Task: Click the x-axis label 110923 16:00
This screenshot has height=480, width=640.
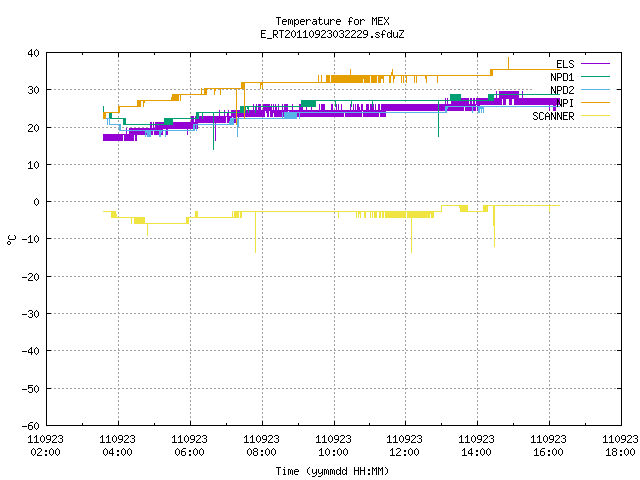Action: (x=548, y=446)
